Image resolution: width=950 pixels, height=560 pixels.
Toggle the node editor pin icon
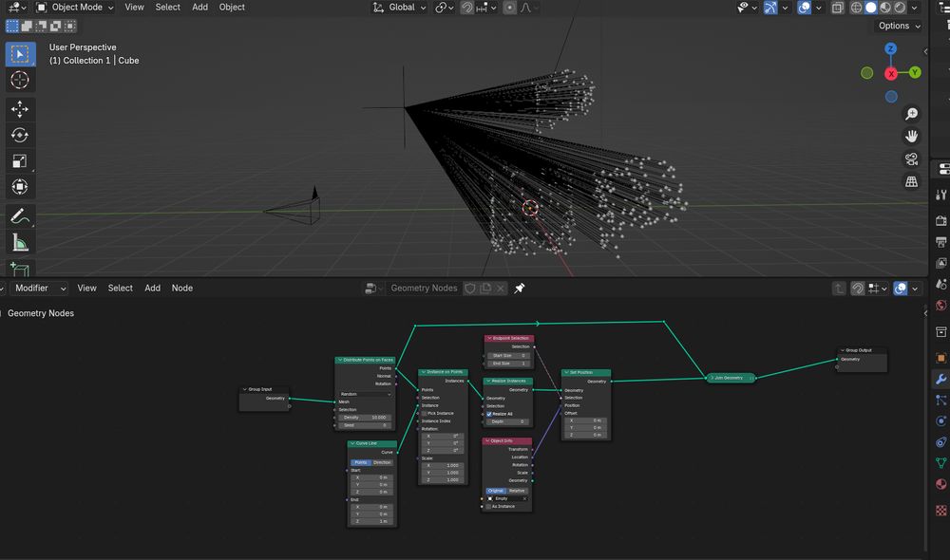[520, 289]
